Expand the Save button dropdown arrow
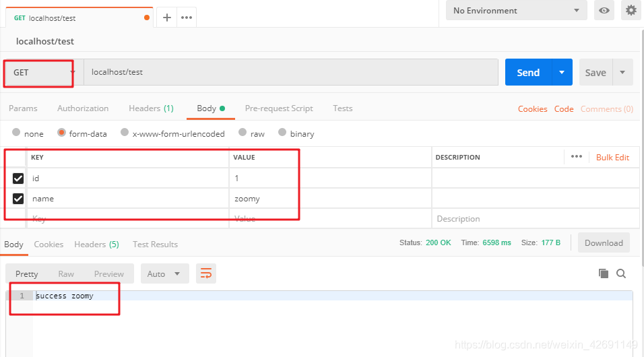Image resolution: width=644 pixels, height=357 pixels. point(622,72)
